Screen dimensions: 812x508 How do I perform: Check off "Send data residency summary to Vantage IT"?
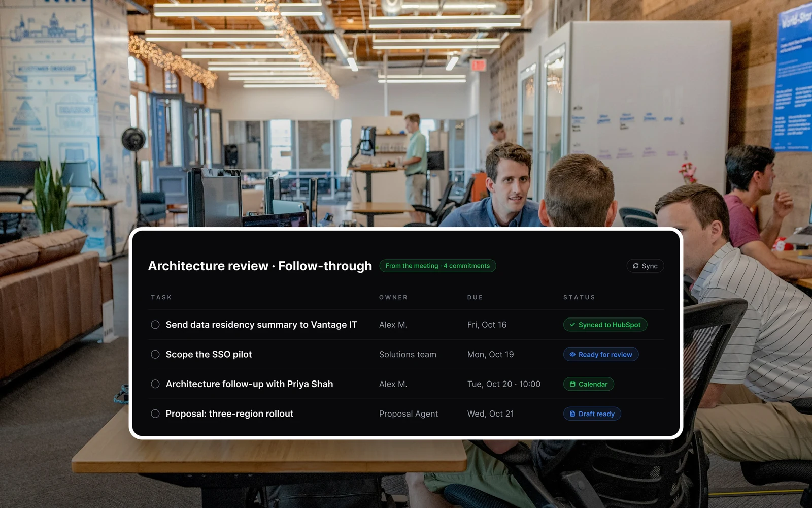pos(155,325)
